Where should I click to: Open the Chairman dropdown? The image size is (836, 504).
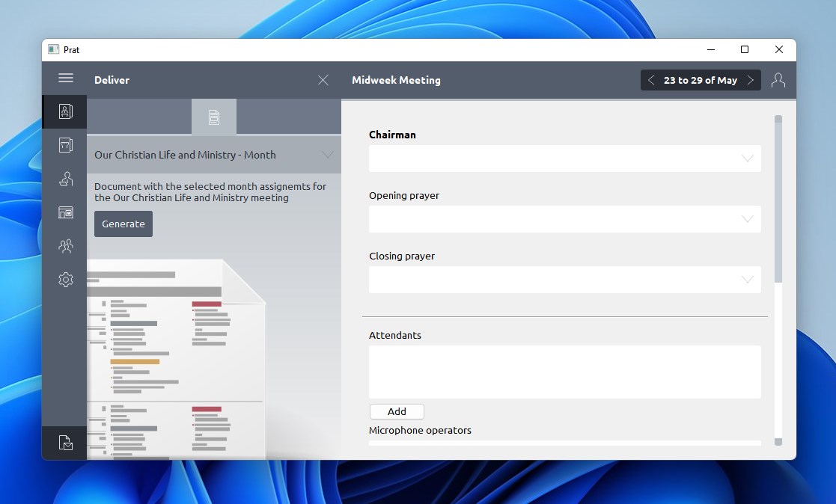[x=564, y=159]
